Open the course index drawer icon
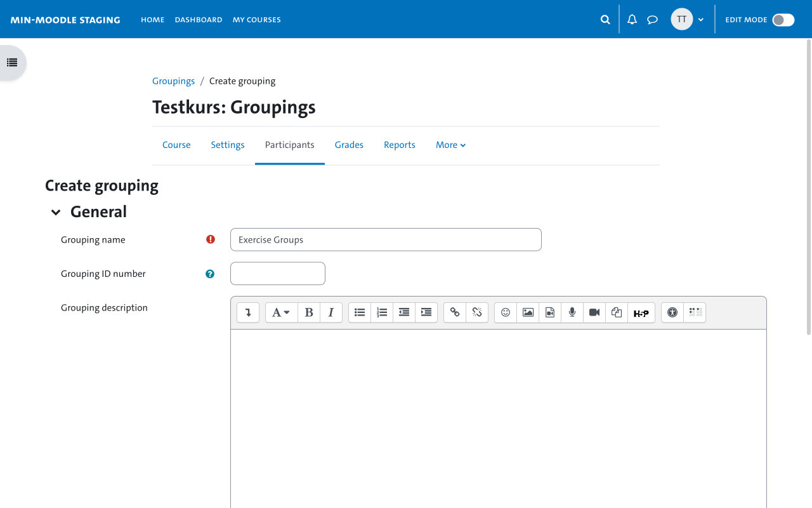 pyautogui.click(x=11, y=63)
